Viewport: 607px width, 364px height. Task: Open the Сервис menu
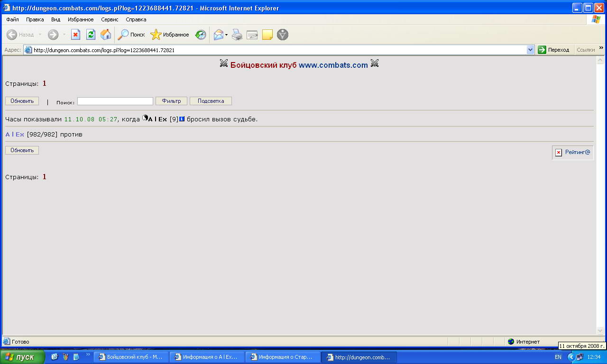click(110, 19)
